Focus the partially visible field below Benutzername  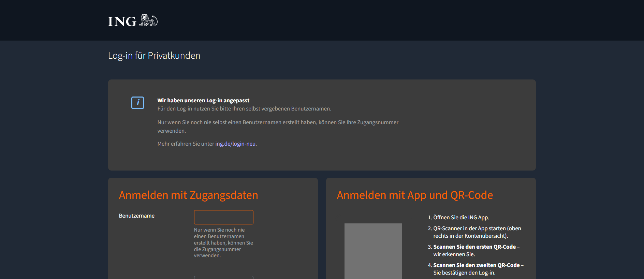[224, 277]
